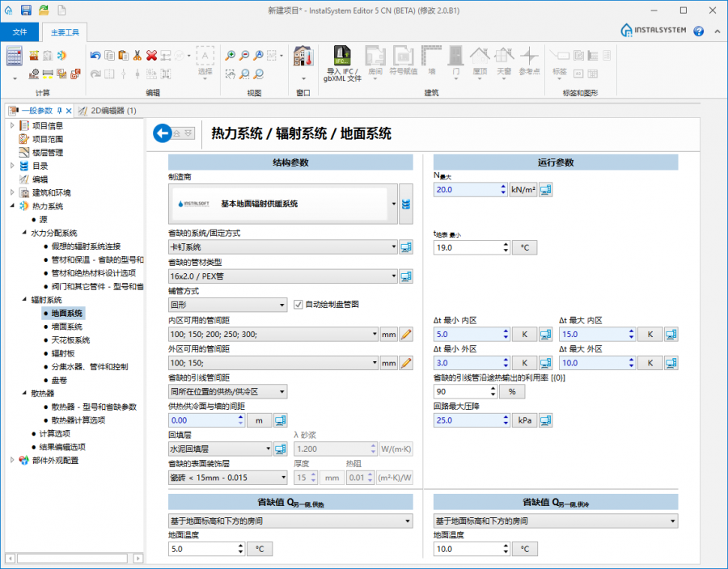The height and width of the screenshot is (569, 728).
Task: Click the red X delete icon
Action: pyautogui.click(x=151, y=56)
